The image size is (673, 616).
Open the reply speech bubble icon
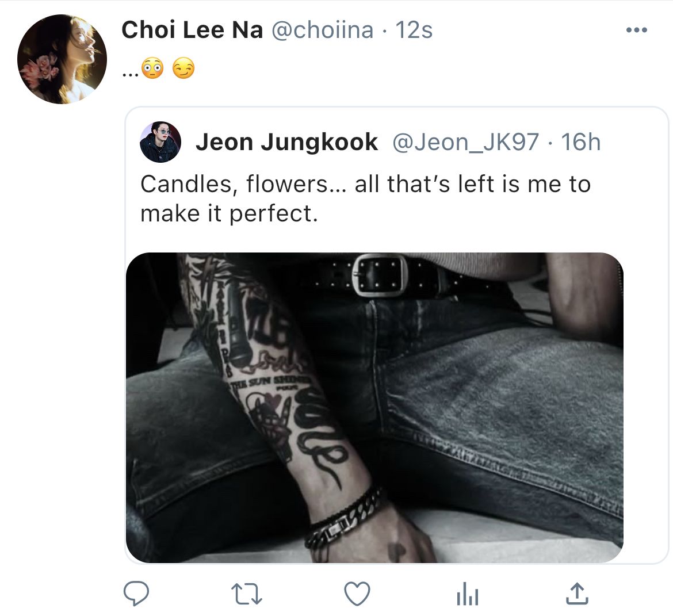tap(136, 593)
